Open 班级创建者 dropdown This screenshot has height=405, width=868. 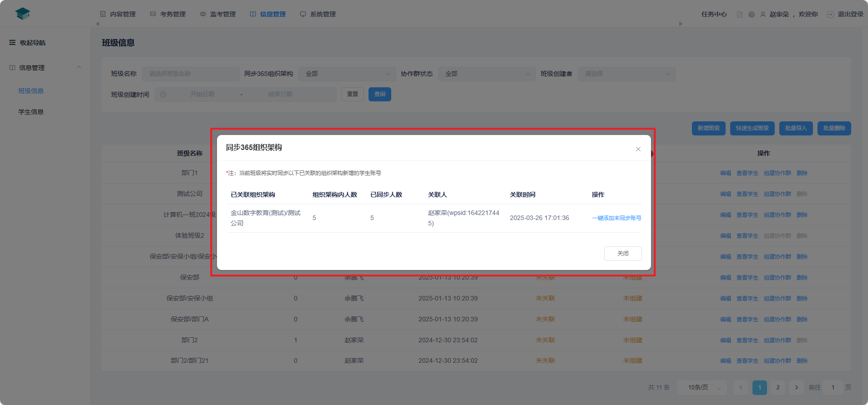click(x=626, y=74)
